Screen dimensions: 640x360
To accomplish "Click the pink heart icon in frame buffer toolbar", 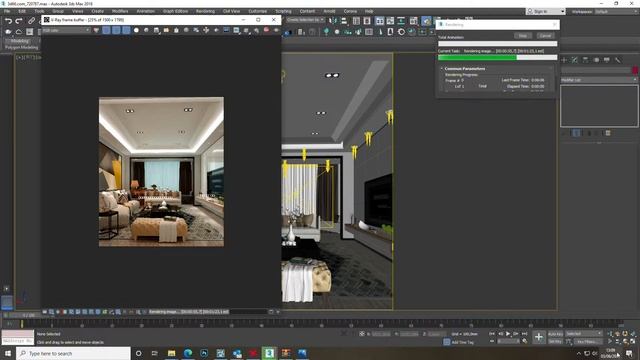I will pyautogui.click(x=96, y=30).
